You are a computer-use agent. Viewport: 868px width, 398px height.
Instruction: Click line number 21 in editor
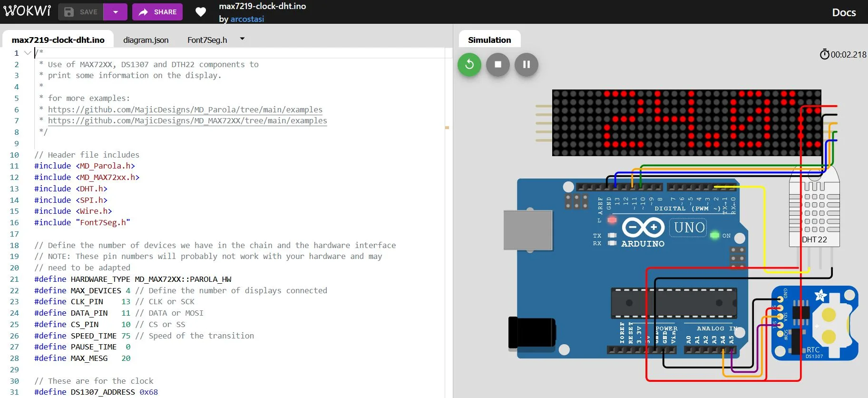coord(14,279)
